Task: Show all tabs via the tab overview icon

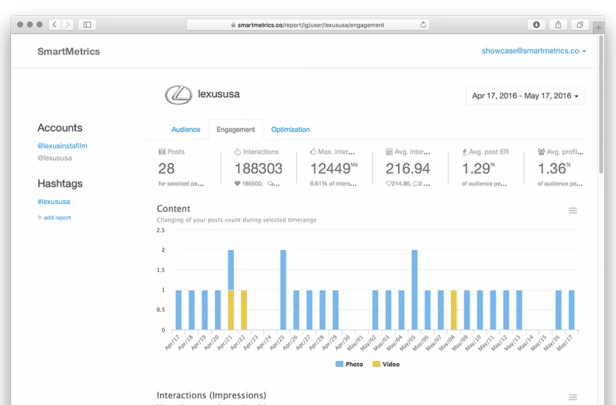Action: [579, 25]
